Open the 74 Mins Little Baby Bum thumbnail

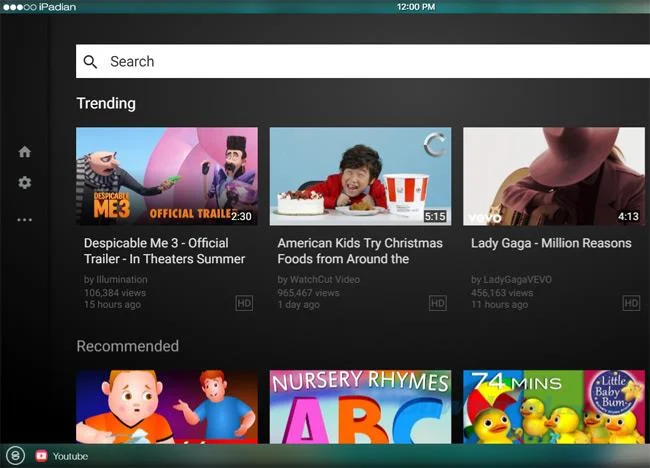554,407
